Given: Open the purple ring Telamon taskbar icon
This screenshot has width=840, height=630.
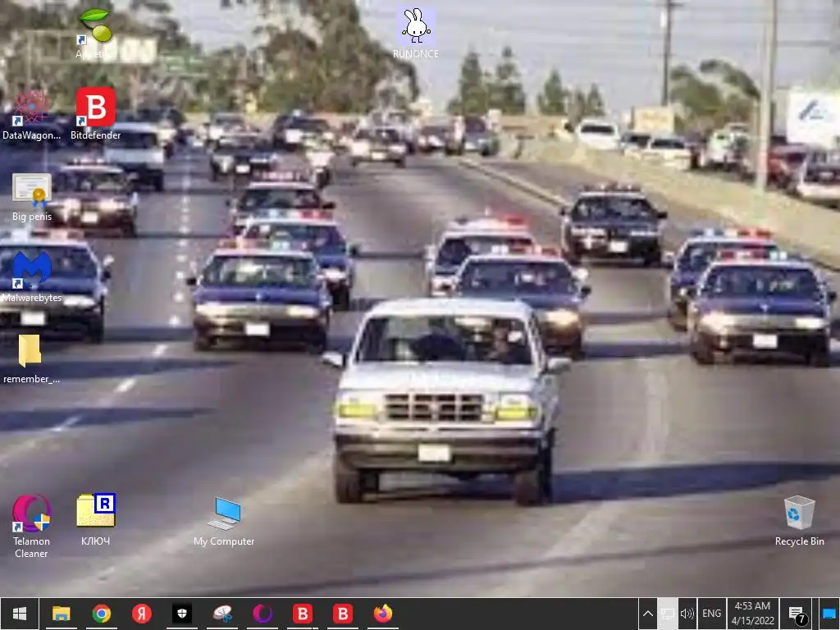Looking at the screenshot, I should [x=262, y=614].
